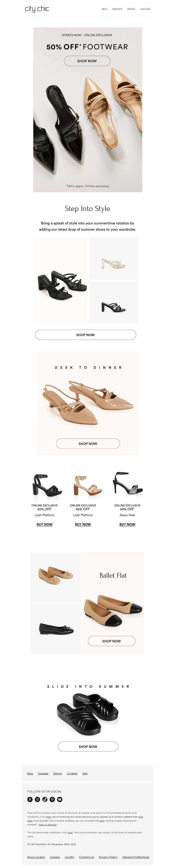The height and width of the screenshot is (868, 175).
Task: Open the Manage Preferences footer link
Action: (x=135, y=857)
